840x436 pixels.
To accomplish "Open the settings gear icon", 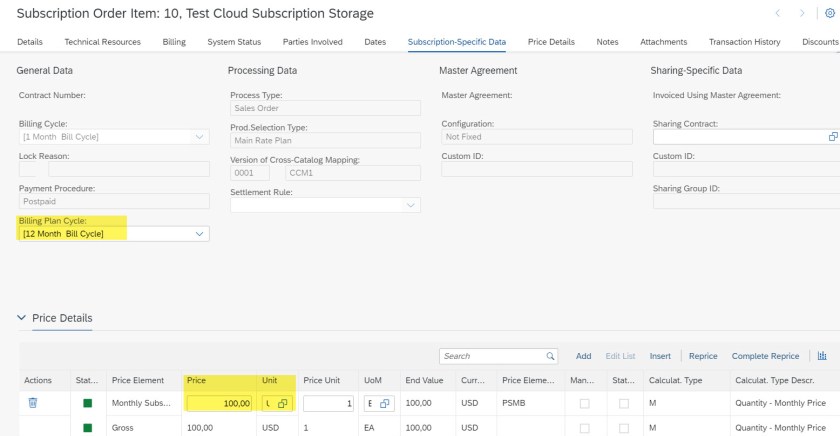I will [828, 13].
